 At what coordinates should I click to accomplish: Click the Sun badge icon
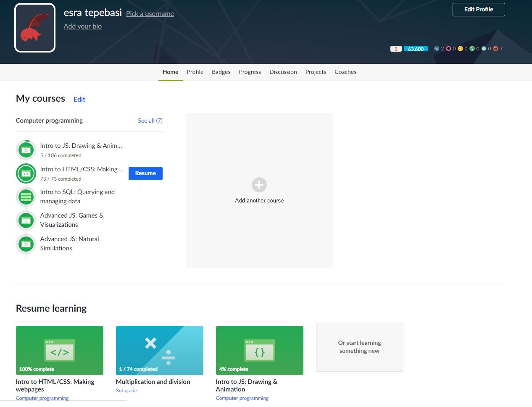point(460,49)
